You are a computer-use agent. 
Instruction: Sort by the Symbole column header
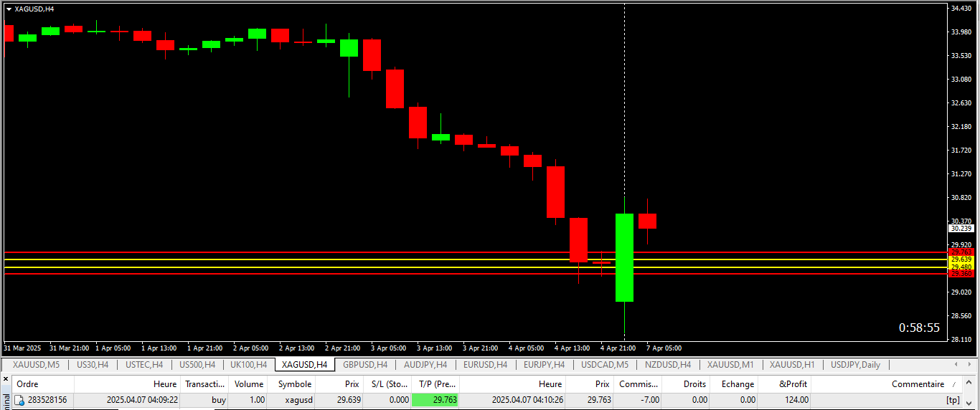point(294,384)
